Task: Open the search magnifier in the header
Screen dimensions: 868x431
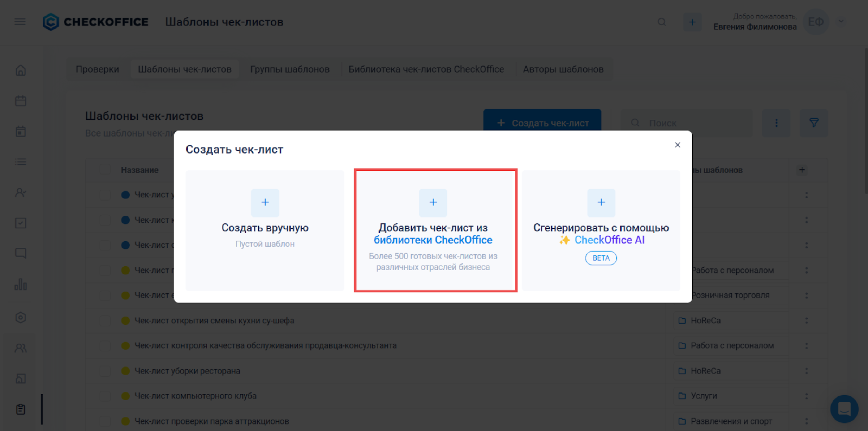Action: (x=662, y=22)
